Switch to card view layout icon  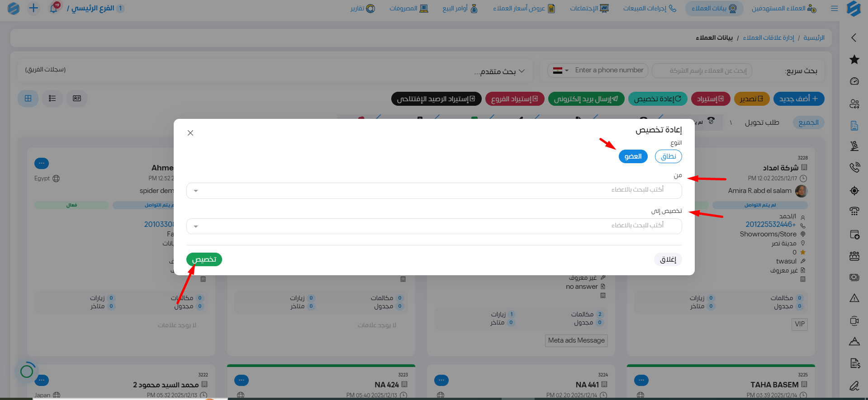click(77, 99)
